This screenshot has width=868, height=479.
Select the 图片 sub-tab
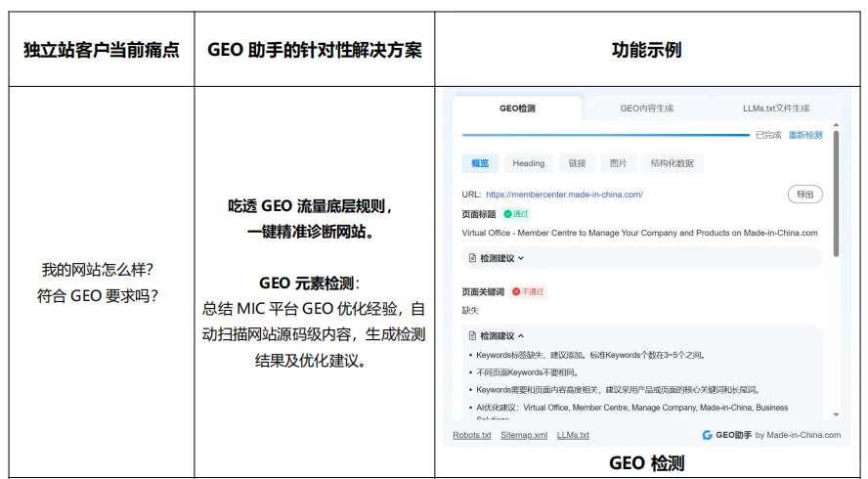click(618, 163)
